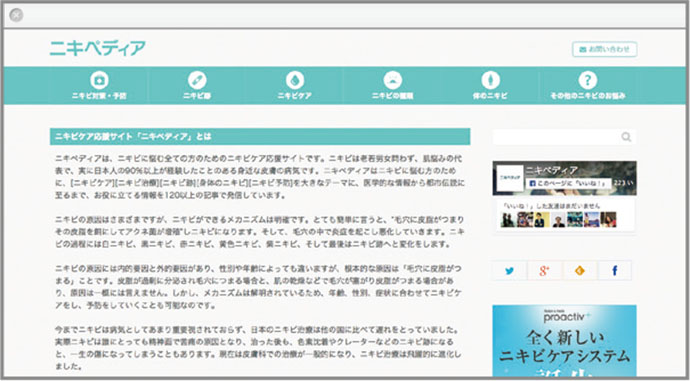Open the ニキペディア Facebook page thumbnail
Viewport: 690px width, 381px height.
[510, 178]
